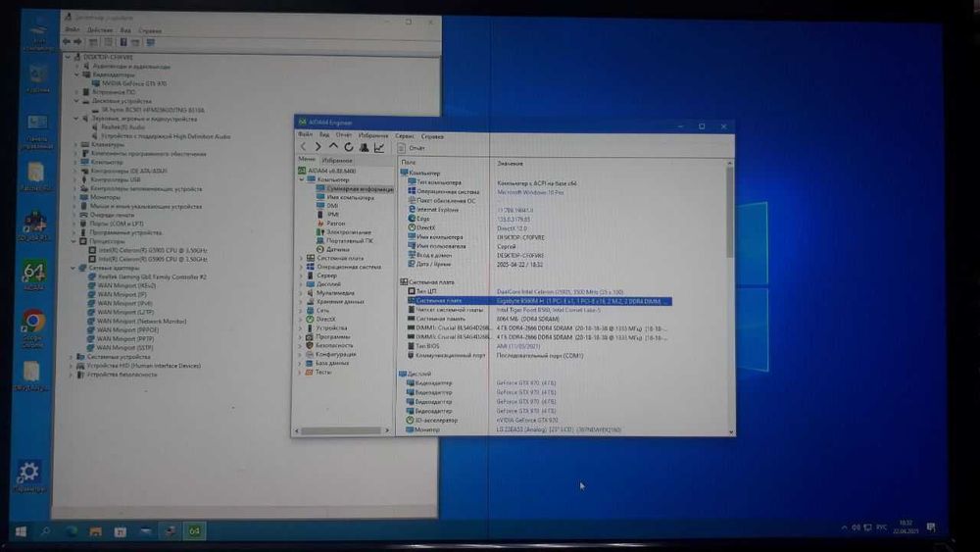Expand Операционная система node in AIDA64 tree
The height and width of the screenshot is (552, 980).
[x=301, y=267]
